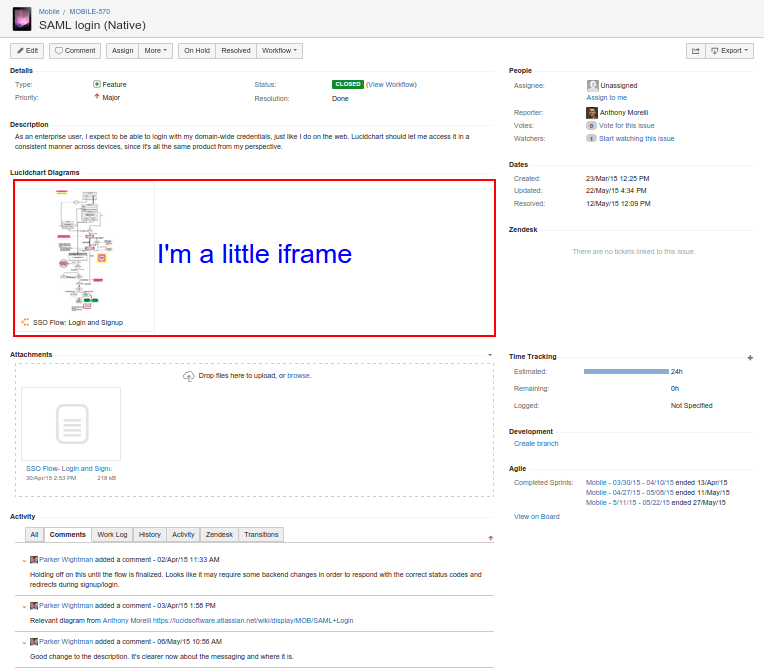This screenshot has width=764, height=670.
Task: Click Parker Wightman's avatar on 02/Apr/15 comment
Action: click(x=34, y=559)
